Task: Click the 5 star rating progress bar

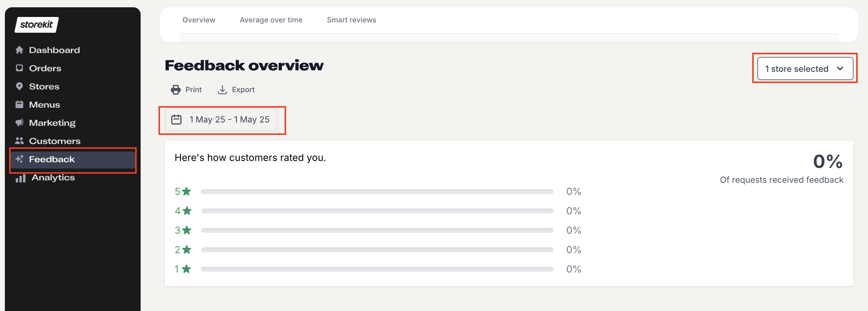Action: [x=377, y=191]
